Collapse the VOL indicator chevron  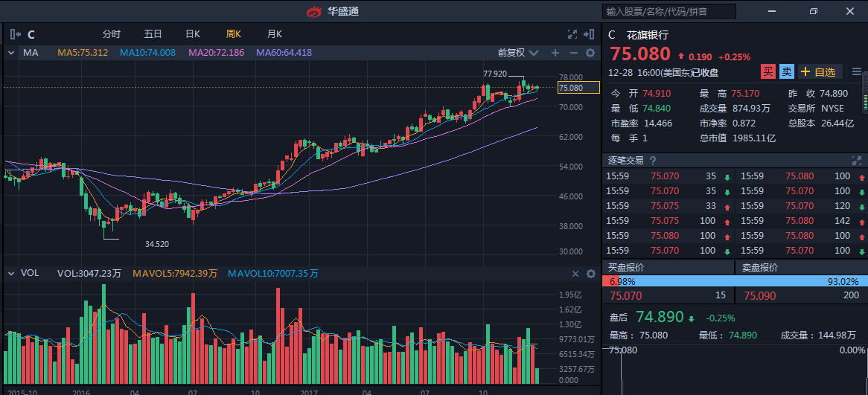tap(12, 274)
